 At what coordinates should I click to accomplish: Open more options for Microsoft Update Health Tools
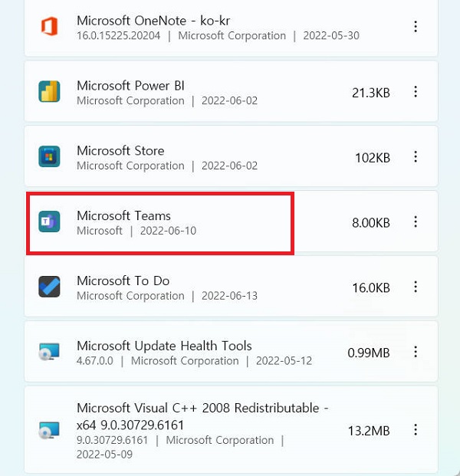coord(416,352)
